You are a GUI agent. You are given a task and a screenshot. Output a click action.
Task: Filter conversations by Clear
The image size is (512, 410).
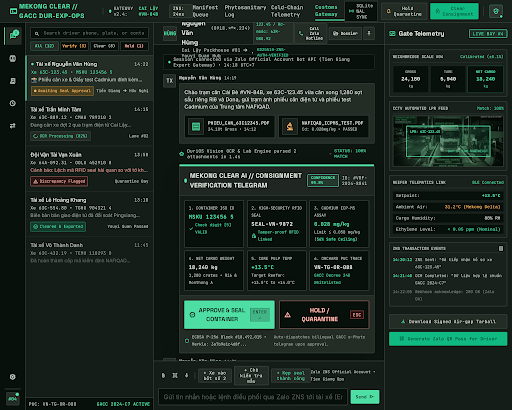click(x=104, y=46)
